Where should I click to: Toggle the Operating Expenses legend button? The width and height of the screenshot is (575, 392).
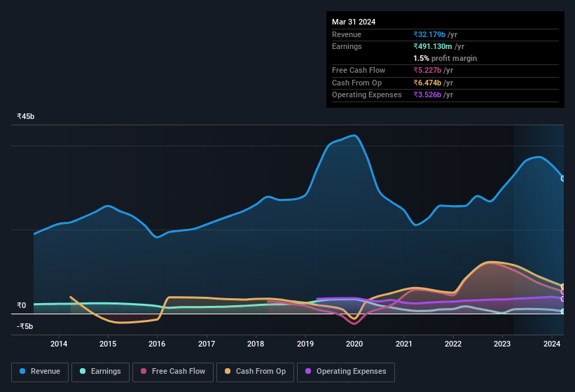point(346,372)
